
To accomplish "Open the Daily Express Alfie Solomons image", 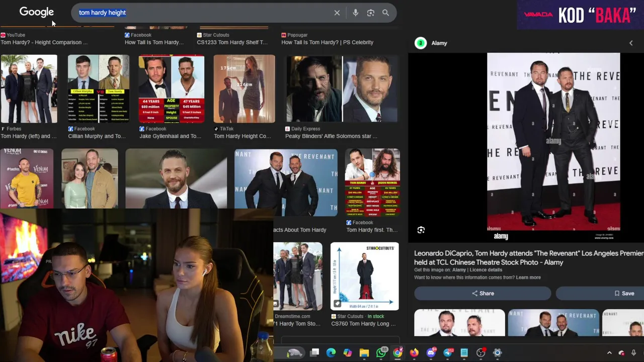I will tap(342, 89).
